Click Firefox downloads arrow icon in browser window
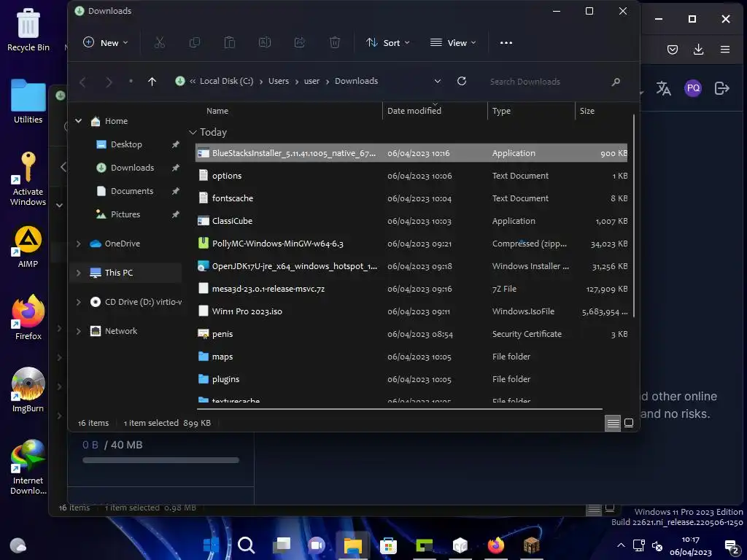Viewport: 747px width, 560px height. tap(698, 49)
